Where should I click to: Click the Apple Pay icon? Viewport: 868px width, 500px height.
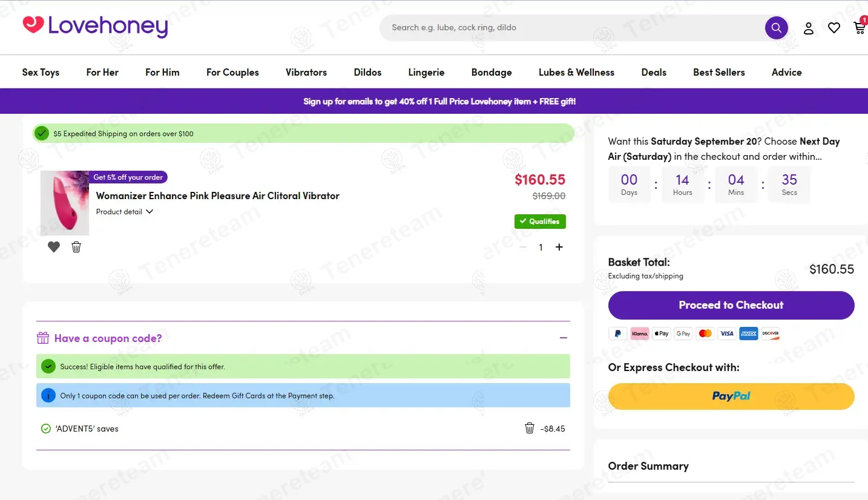click(661, 334)
